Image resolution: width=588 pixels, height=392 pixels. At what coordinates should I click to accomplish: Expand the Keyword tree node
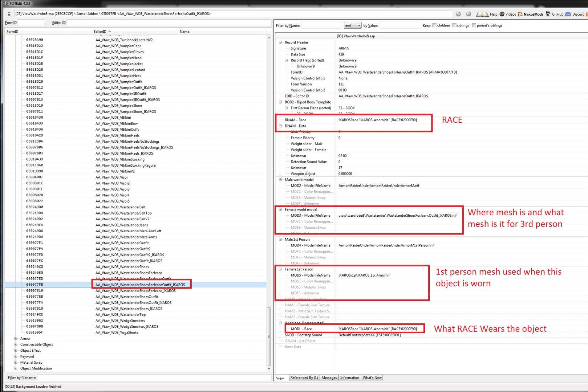coord(16,356)
